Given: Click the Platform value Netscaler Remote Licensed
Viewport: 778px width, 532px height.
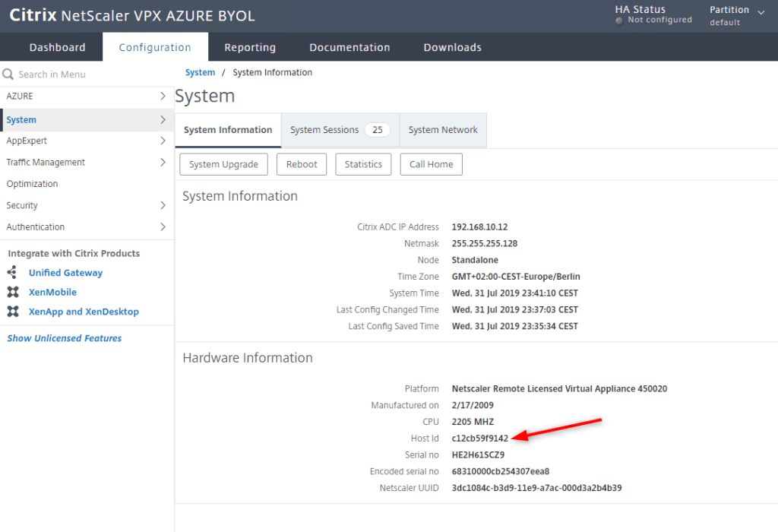Looking at the screenshot, I should [x=559, y=388].
